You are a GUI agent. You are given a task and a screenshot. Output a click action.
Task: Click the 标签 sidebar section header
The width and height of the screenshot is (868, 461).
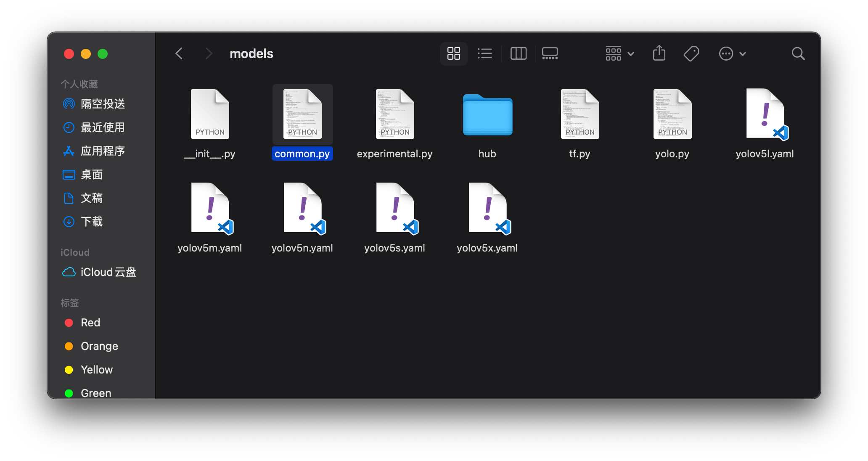click(70, 303)
